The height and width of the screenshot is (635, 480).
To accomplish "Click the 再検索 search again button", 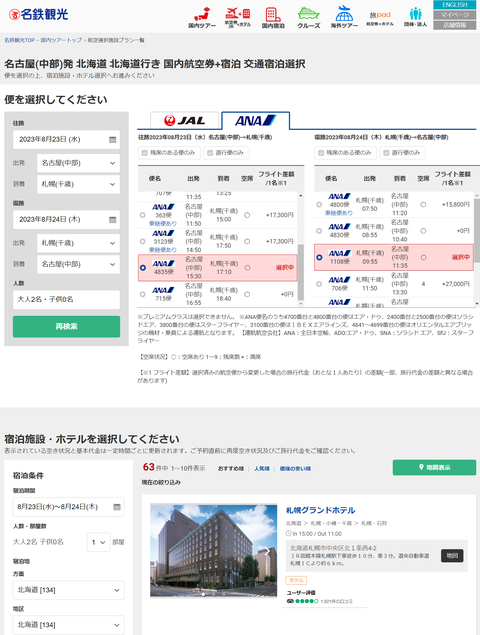I will pyautogui.click(x=66, y=326).
